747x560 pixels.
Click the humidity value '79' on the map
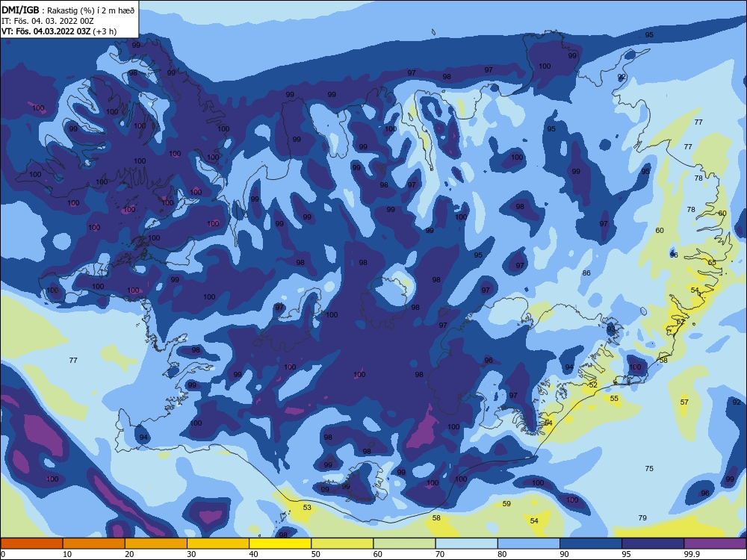(x=642, y=517)
